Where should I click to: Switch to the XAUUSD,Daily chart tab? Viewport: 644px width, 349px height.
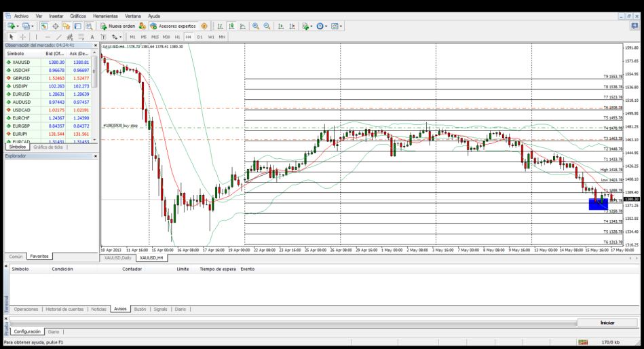tap(117, 257)
